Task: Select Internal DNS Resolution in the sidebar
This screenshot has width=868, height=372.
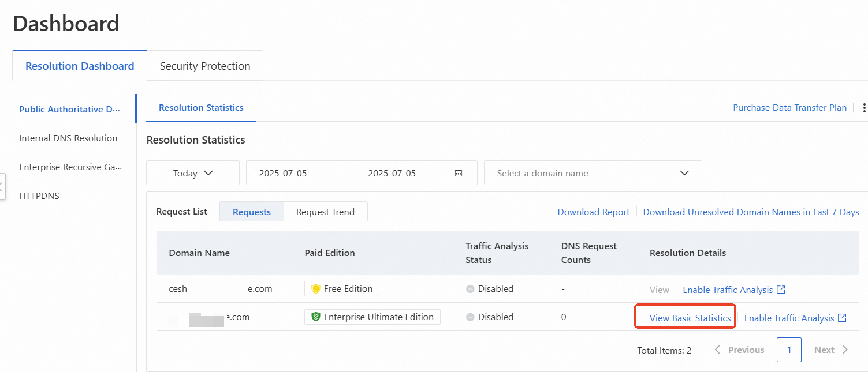Action: [68, 138]
